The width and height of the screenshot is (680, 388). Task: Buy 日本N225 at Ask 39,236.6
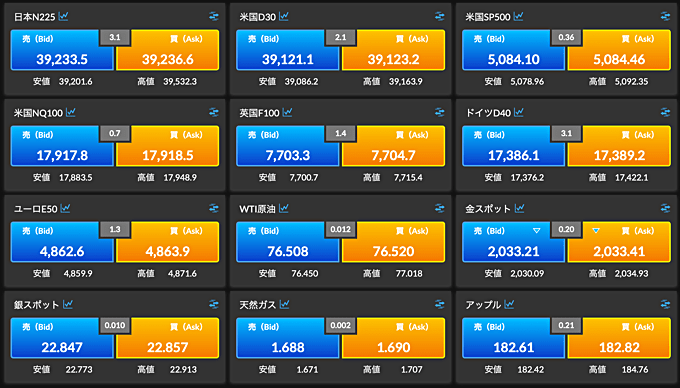(x=168, y=50)
